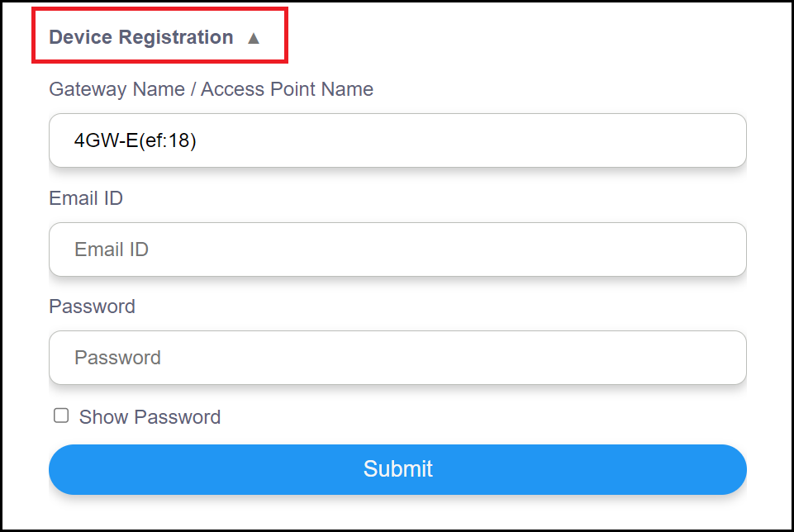This screenshot has width=794, height=532.
Task: Click the right end of the Email ID field
Action: coord(719,249)
